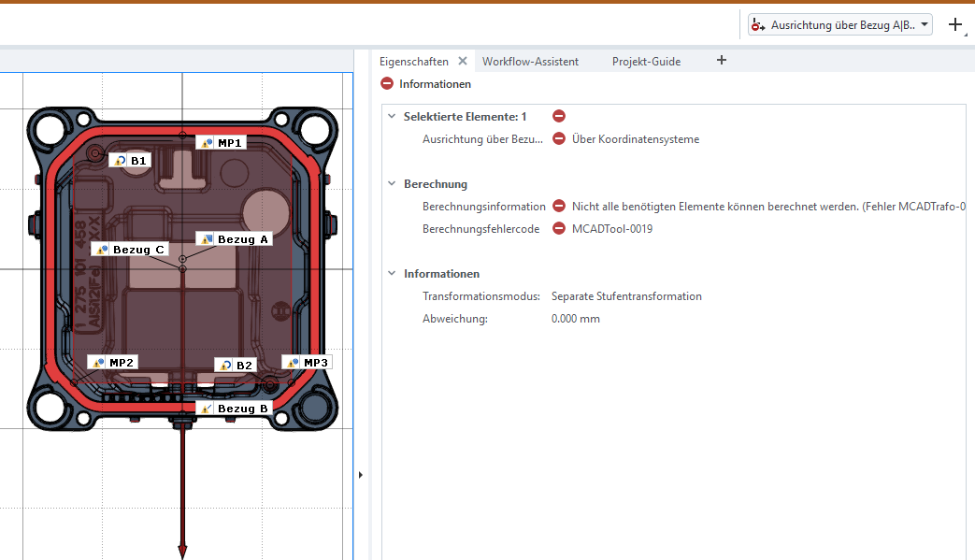Collapse side panel with splitter arrow
975x560 pixels.
(361, 475)
